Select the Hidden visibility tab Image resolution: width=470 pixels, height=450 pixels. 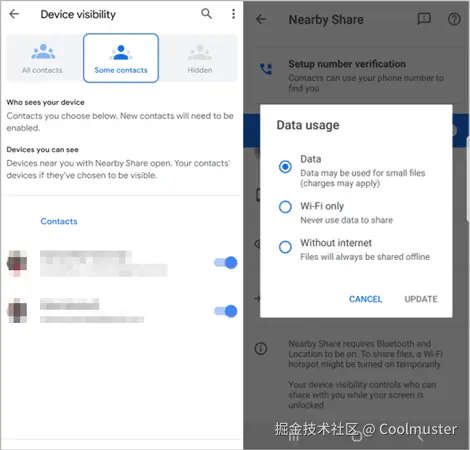pos(200,58)
